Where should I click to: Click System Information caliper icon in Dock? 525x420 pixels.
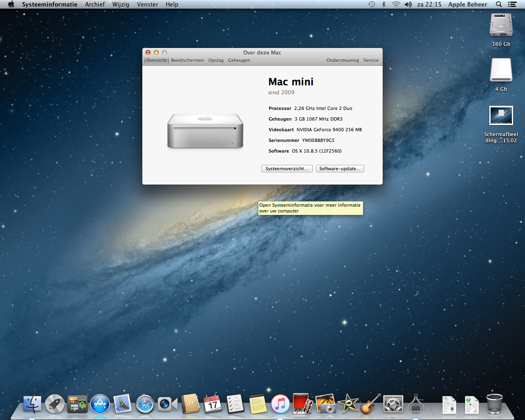point(416,404)
